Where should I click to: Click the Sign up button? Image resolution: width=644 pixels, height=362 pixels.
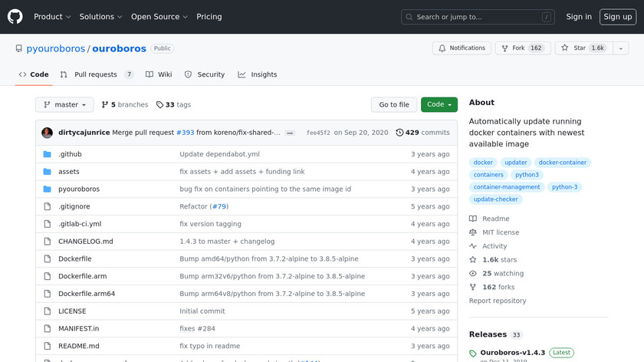click(x=618, y=17)
